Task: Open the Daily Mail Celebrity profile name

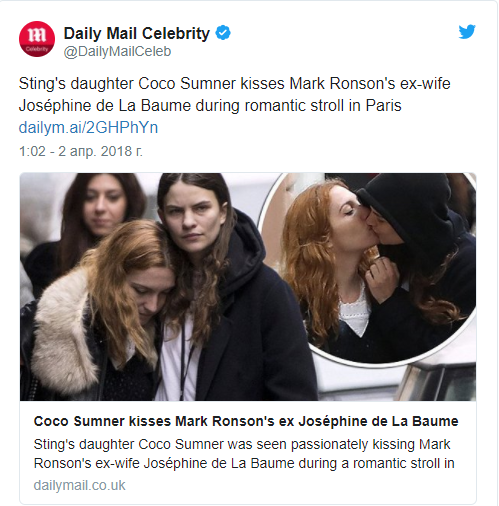Action: point(137,33)
